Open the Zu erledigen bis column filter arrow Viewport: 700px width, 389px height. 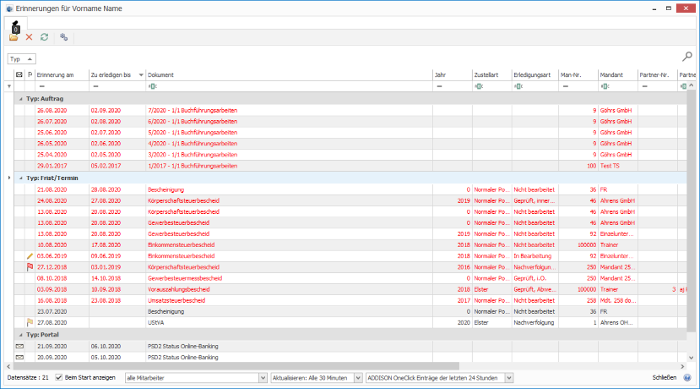click(x=141, y=75)
